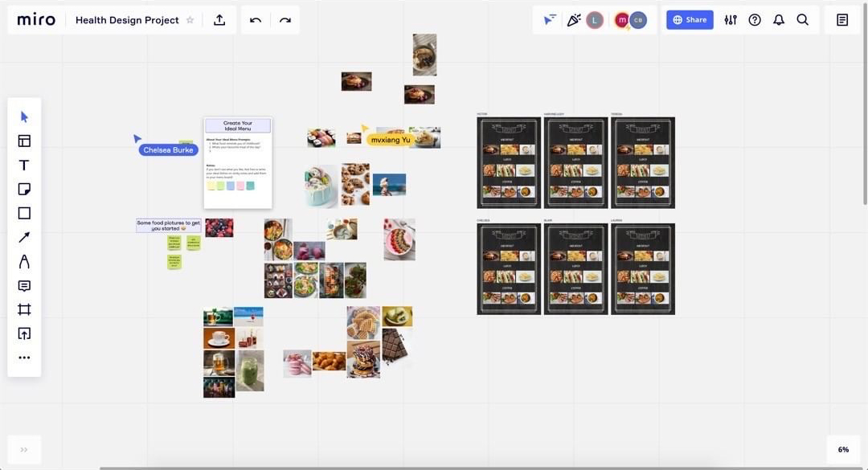Viewport: 868px width, 470px height.
Task: Select the Shape rectangle tool
Action: (x=24, y=213)
